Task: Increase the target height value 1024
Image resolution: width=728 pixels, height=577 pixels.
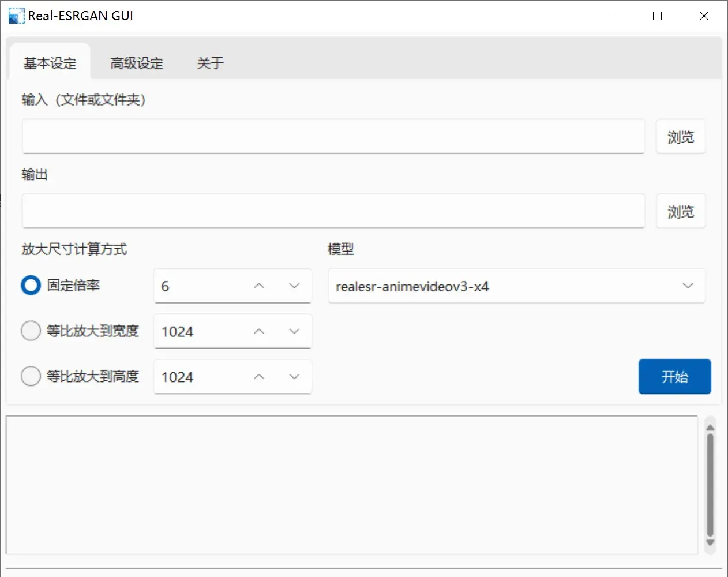Action: point(259,377)
